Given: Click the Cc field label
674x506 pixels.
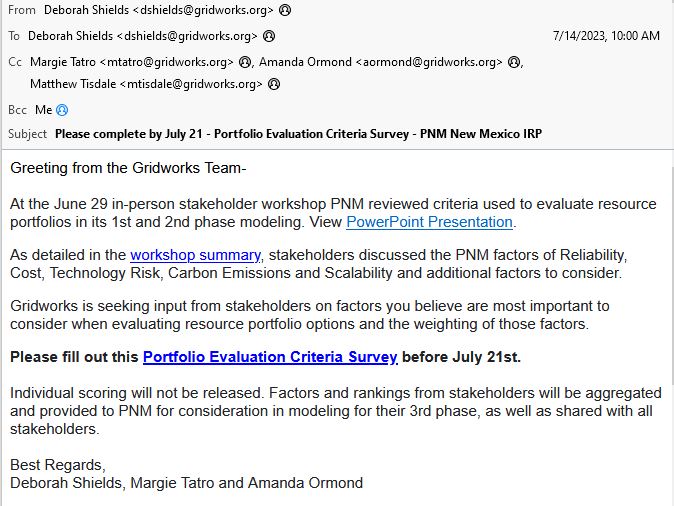Looking at the screenshot, I should pyautogui.click(x=15, y=62).
